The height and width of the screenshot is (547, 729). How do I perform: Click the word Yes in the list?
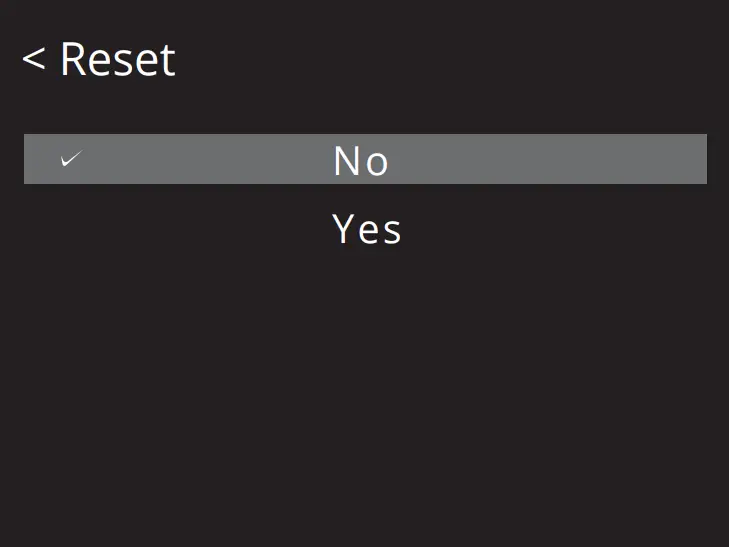tap(366, 229)
